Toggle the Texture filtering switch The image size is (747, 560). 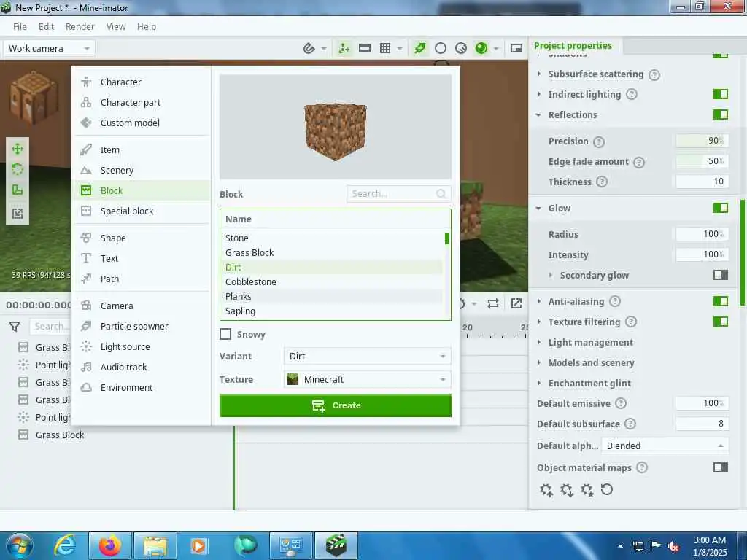click(721, 322)
